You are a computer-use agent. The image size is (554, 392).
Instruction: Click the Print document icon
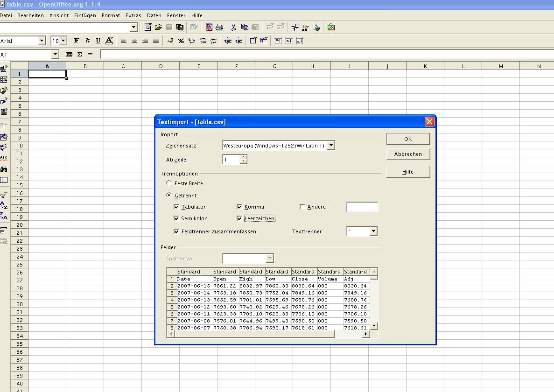pos(219,28)
